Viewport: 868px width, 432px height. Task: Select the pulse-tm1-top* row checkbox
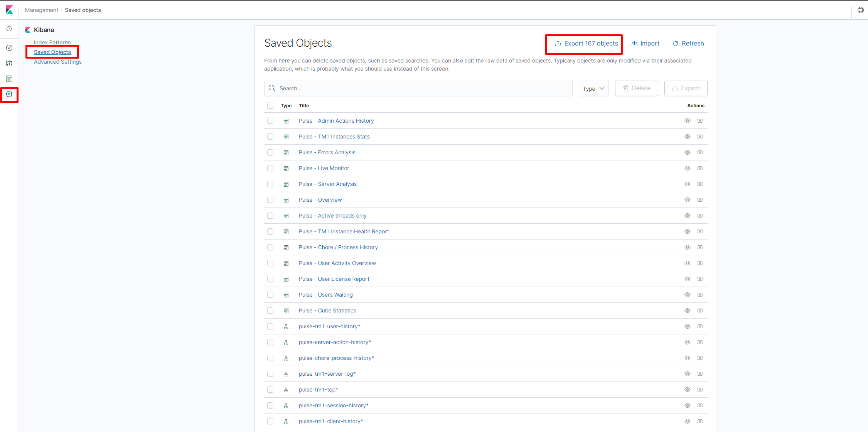pos(270,390)
